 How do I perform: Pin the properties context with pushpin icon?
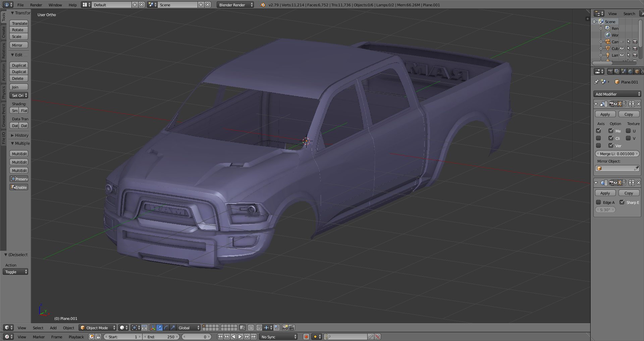[596, 82]
